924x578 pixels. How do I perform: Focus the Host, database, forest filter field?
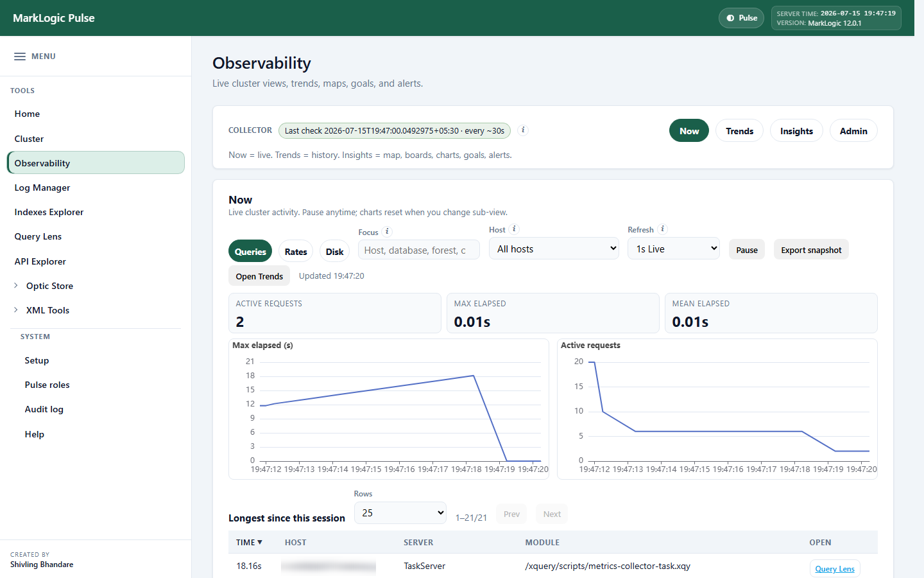pyautogui.click(x=418, y=250)
